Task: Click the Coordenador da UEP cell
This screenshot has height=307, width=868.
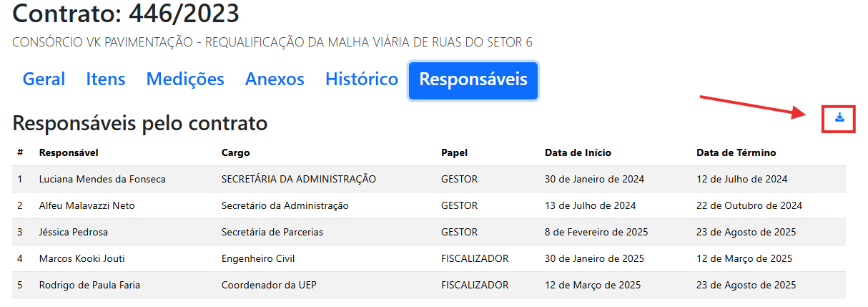Action: (x=269, y=286)
